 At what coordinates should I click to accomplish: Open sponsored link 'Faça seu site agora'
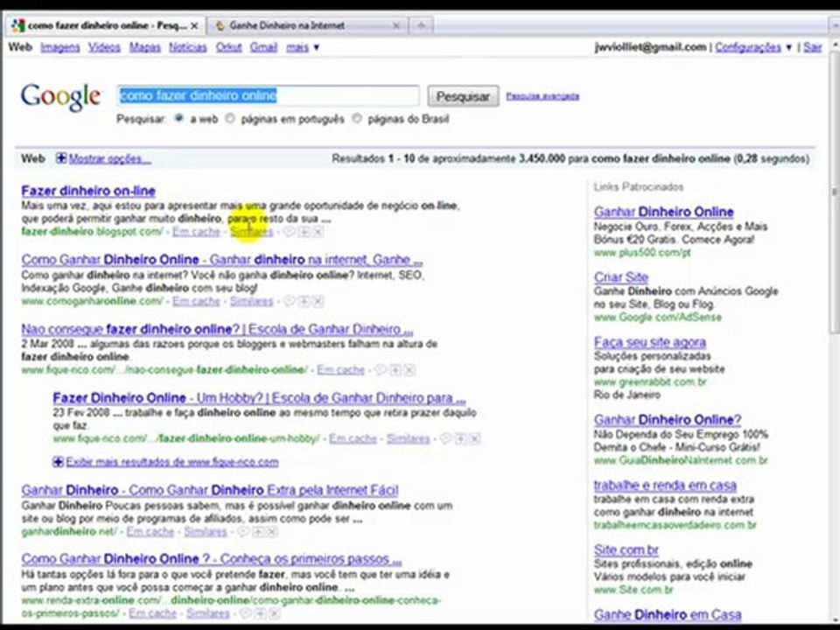[x=650, y=342]
